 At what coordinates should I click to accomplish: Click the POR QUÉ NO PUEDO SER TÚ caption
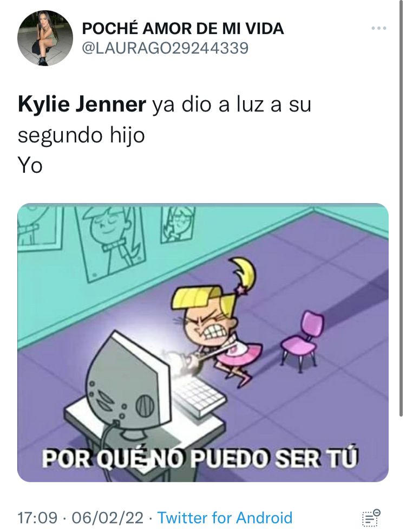click(x=200, y=458)
